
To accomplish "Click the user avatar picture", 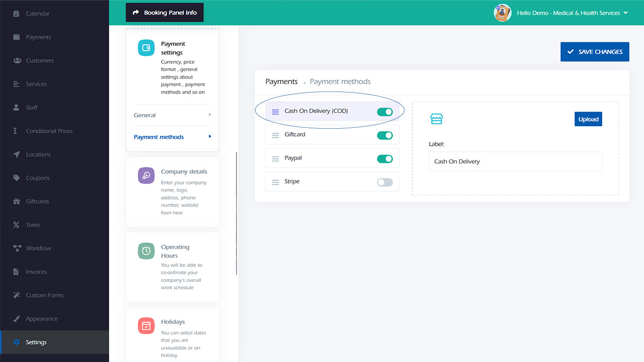I will tap(503, 13).
